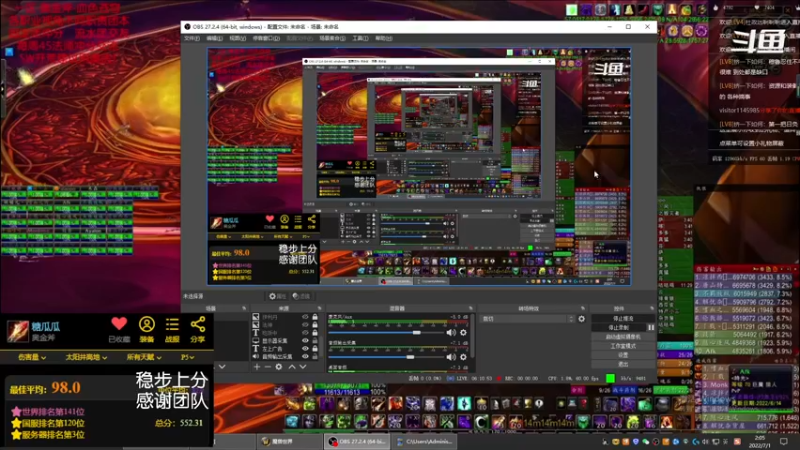Open 帮助(H) menu in OBS

(384, 38)
